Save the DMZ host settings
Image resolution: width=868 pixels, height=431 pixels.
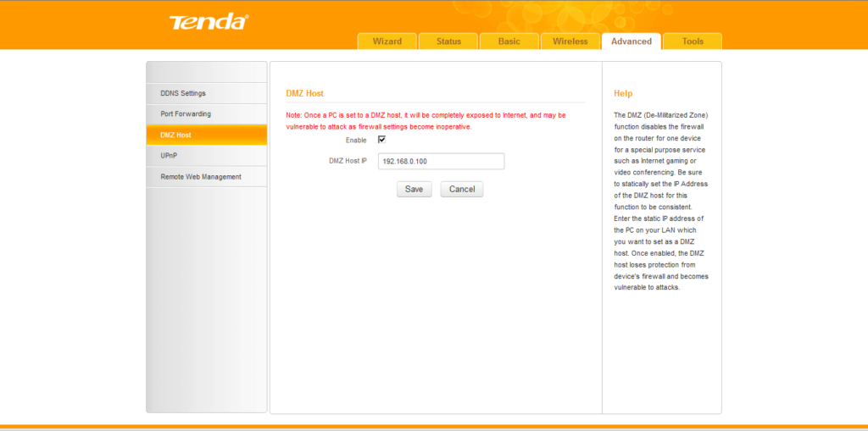pyautogui.click(x=414, y=189)
